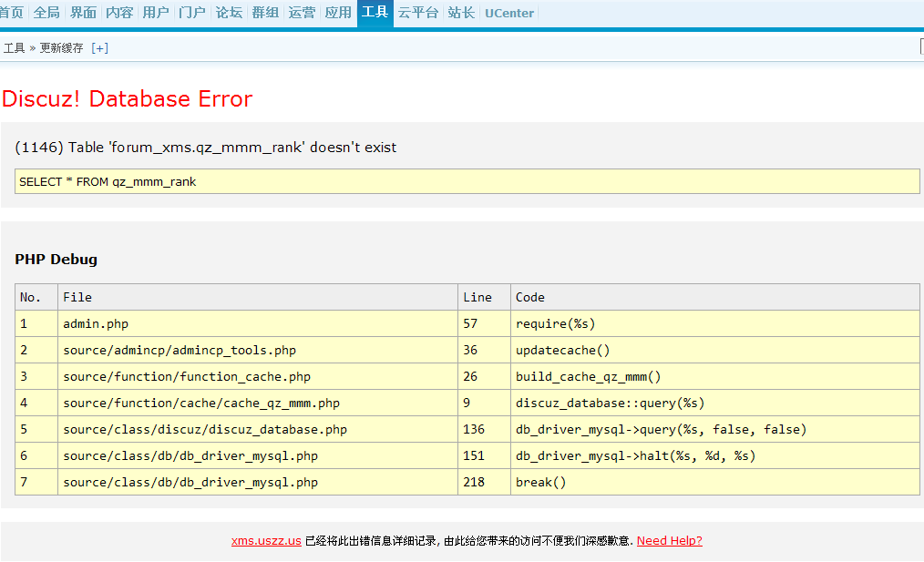Click the break() code cell
924x562 pixels.
[x=714, y=482]
